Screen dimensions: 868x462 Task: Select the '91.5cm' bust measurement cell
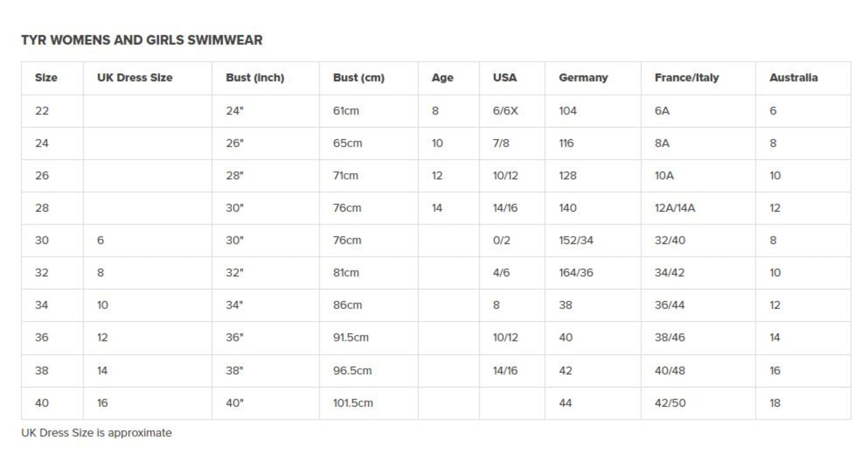point(351,337)
